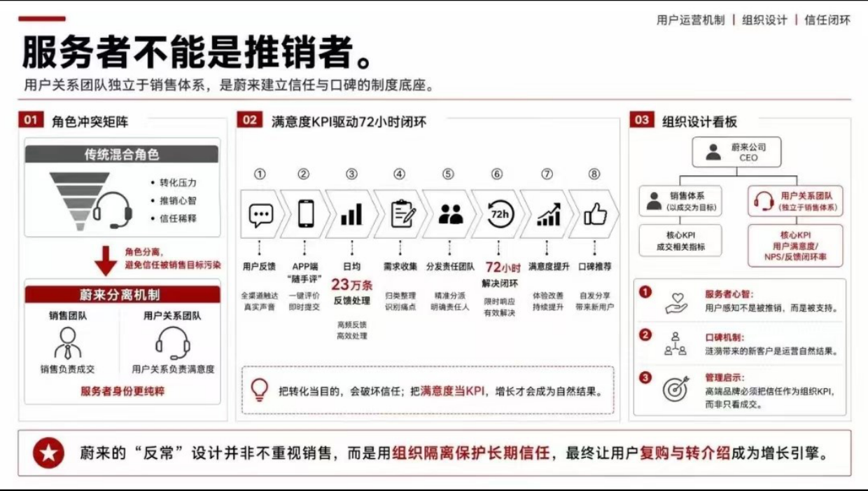Click the red 02 section badge
868x491 pixels.
coord(249,120)
